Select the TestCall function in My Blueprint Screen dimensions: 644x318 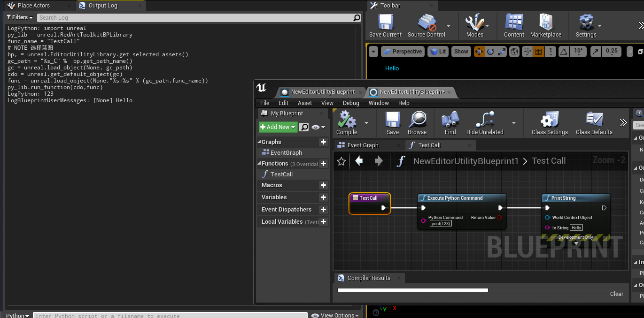point(282,174)
